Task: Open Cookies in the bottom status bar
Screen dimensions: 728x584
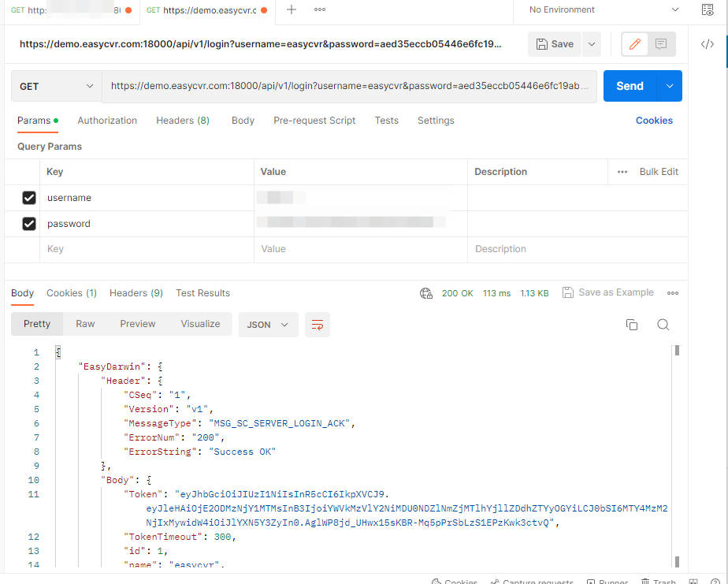Action: click(x=454, y=581)
